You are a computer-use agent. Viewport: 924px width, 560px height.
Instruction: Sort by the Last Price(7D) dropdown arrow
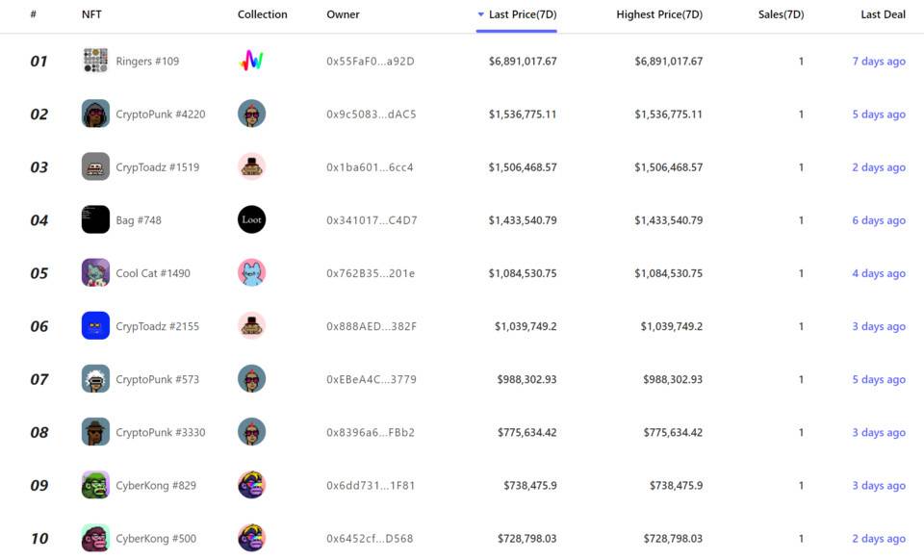click(481, 14)
